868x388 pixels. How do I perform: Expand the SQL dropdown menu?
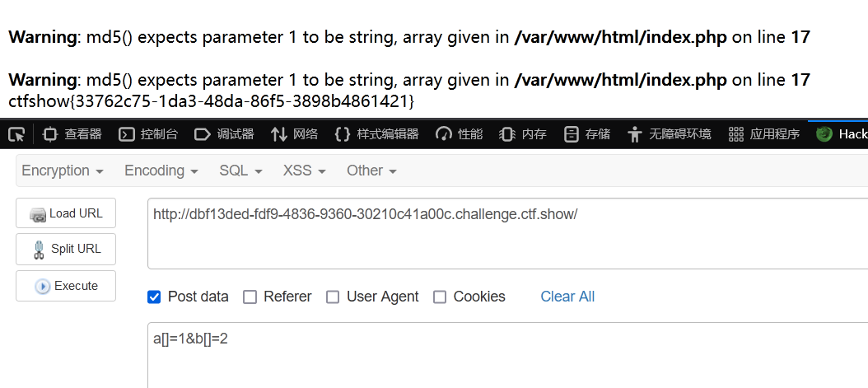[240, 171]
